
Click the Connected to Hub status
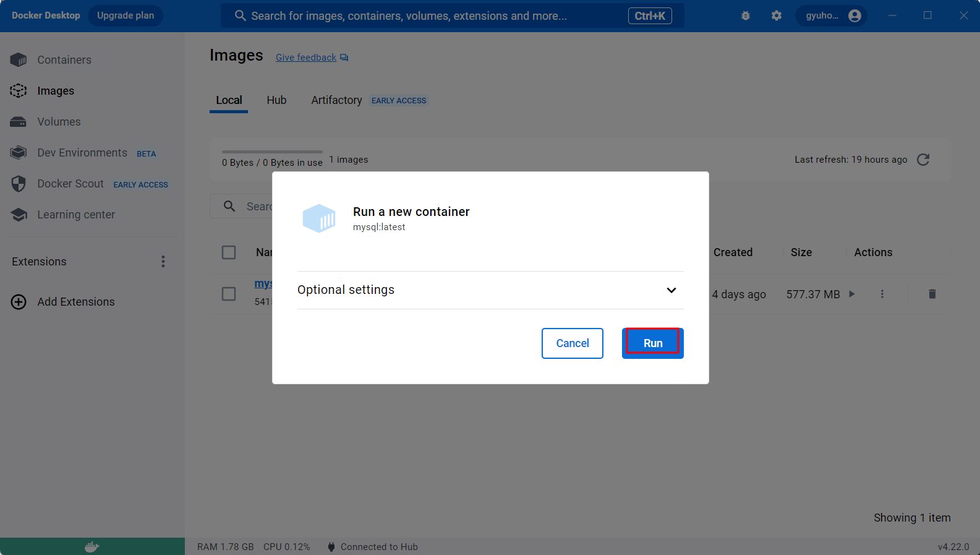(373, 547)
